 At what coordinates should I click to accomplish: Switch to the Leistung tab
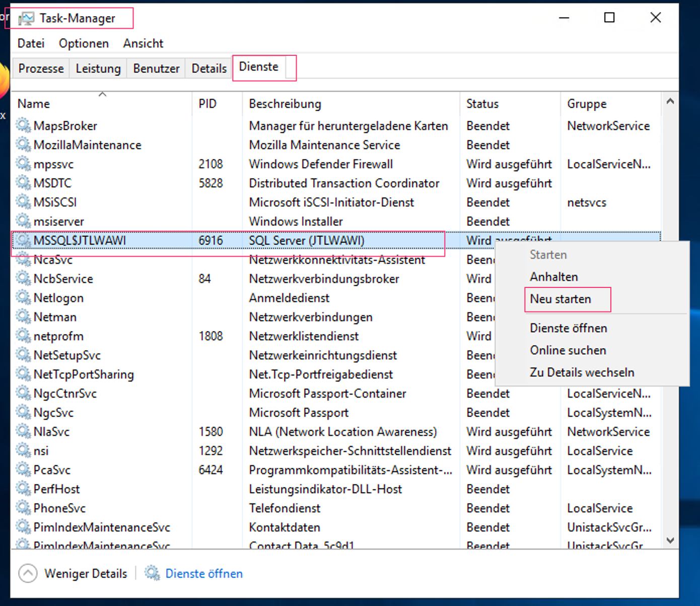(98, 68)
